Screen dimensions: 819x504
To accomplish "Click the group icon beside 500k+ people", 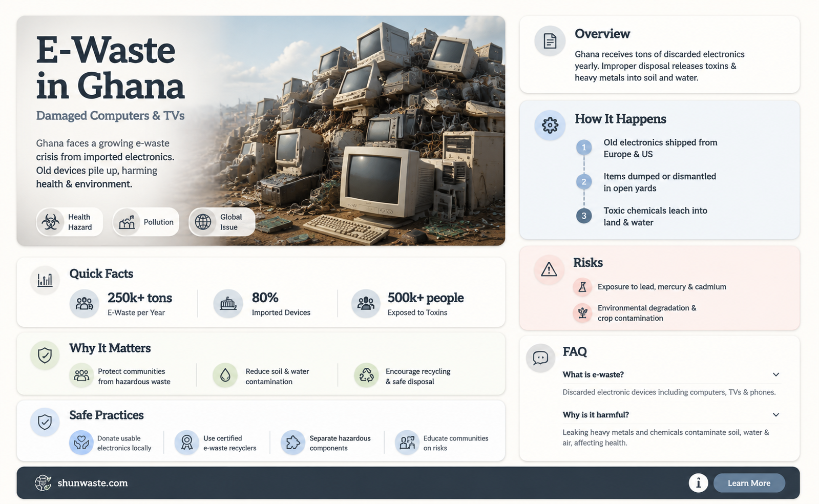I will (366, 304).
